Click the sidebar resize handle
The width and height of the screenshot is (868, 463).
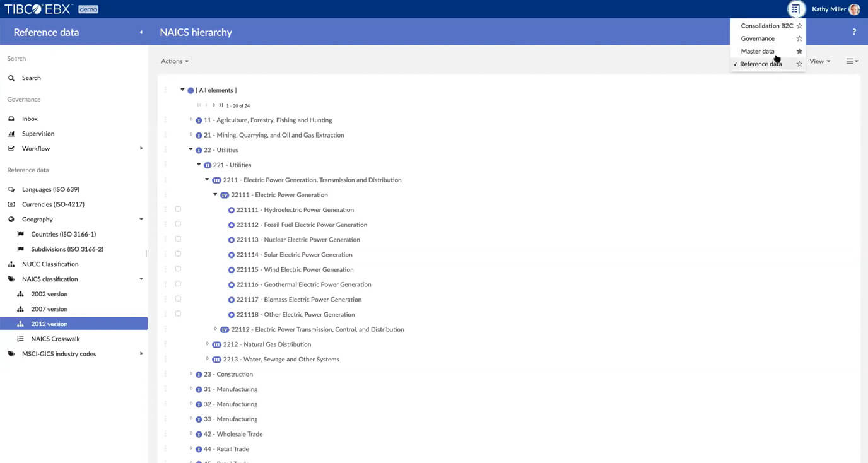coord(147,254)
